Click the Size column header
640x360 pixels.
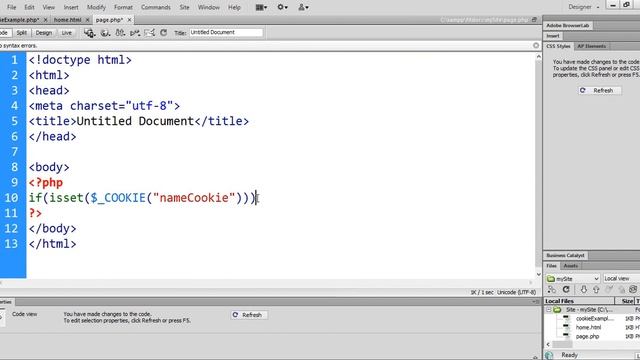624,301
